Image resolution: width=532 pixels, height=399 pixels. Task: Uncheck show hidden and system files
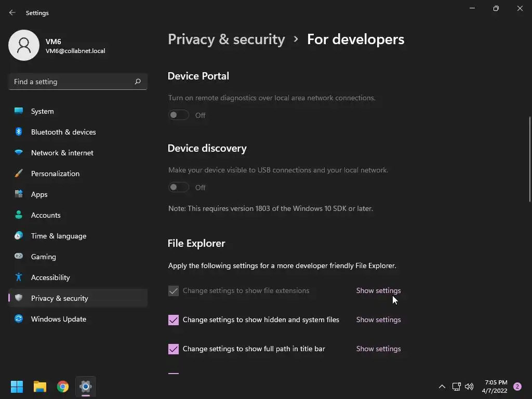174,320
